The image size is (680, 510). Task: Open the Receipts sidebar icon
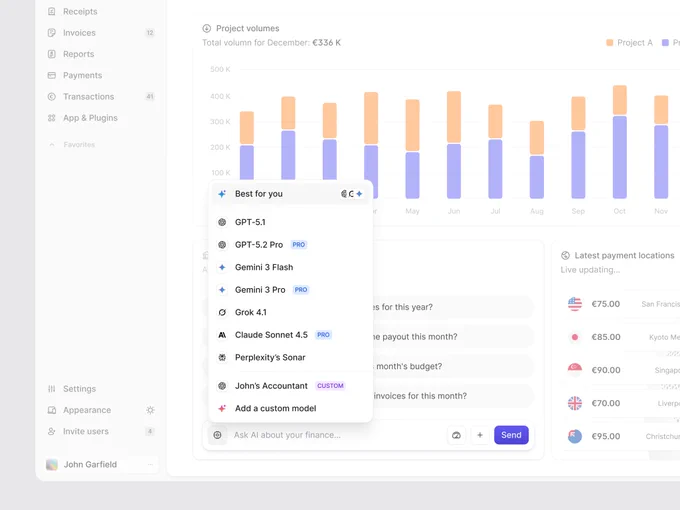point(52,11)
